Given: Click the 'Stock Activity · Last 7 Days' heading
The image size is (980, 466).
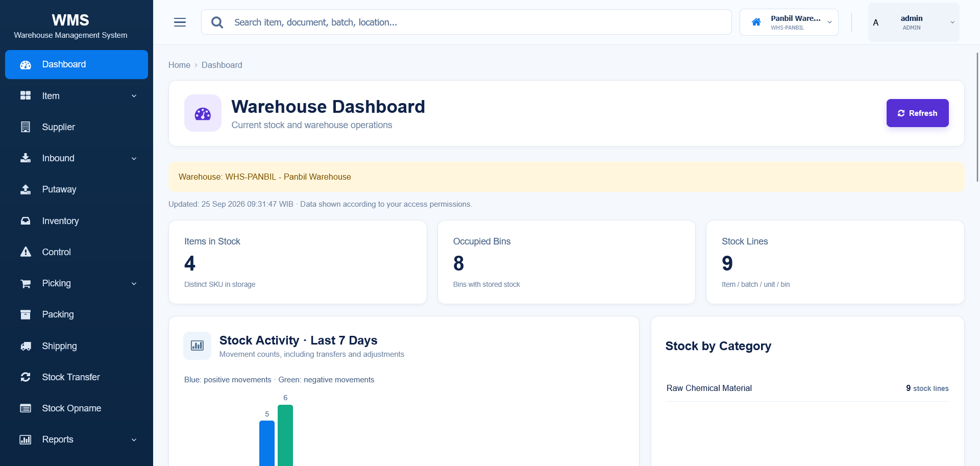Looking at the screenshot, I should [x=299, y=340].
